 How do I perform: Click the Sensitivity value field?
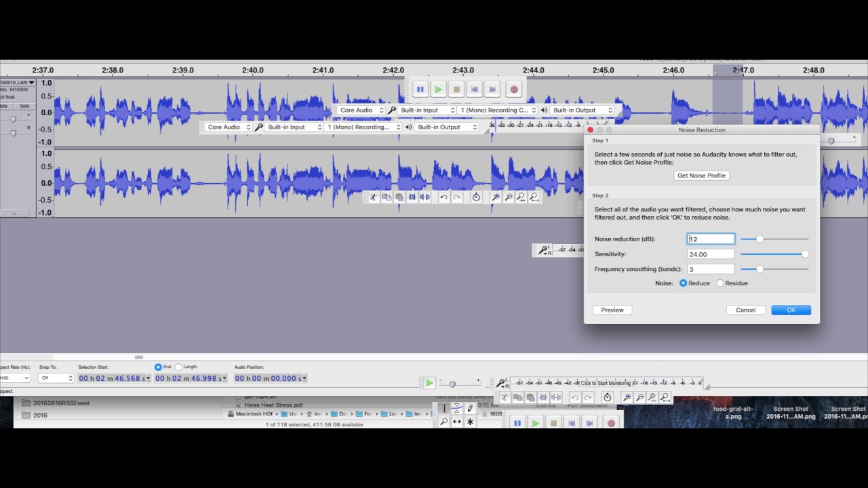coord(711,254)
